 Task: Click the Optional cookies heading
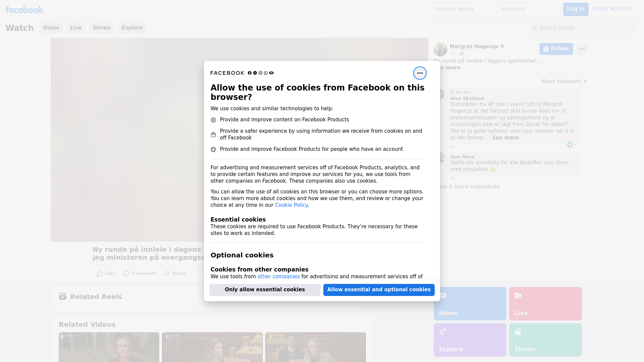[242, 255]
